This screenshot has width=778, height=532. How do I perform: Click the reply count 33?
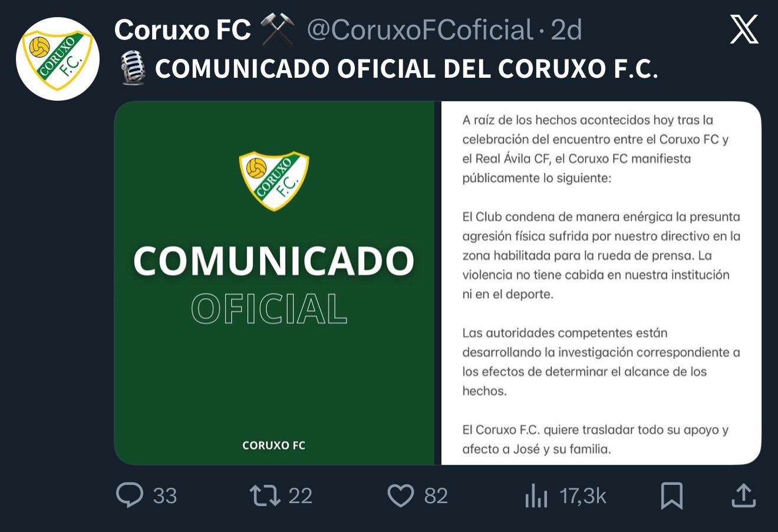165,495
